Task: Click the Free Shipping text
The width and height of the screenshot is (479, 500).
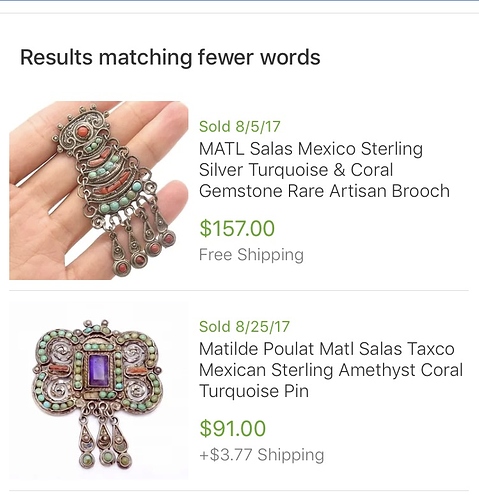Action: point(251,255)
